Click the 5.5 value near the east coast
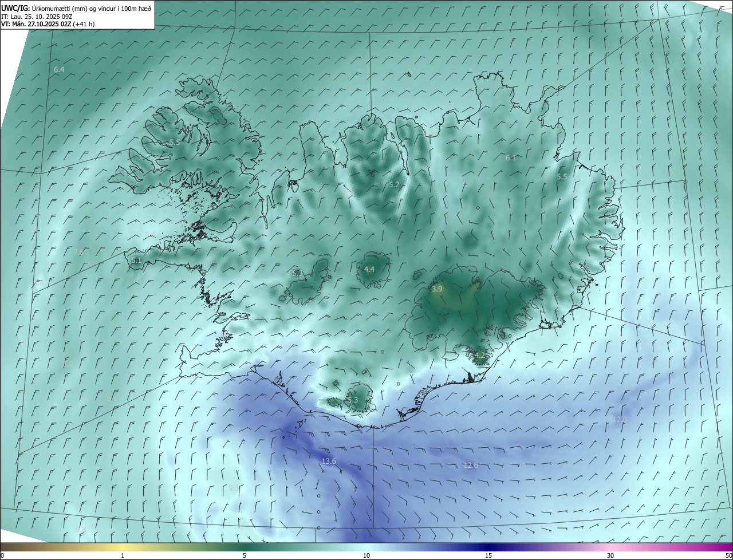This screenshot has width=733, height=560. (x=562, y=177)
